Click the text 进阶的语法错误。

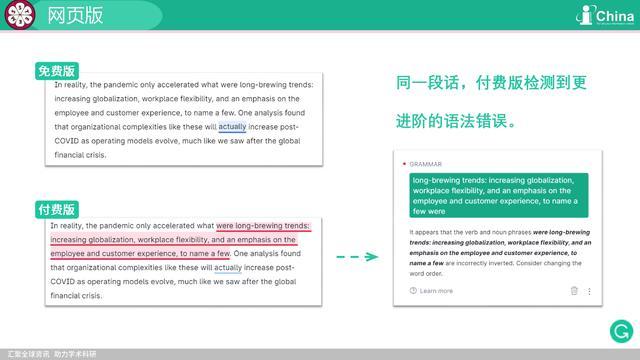[x=456, y=121]
